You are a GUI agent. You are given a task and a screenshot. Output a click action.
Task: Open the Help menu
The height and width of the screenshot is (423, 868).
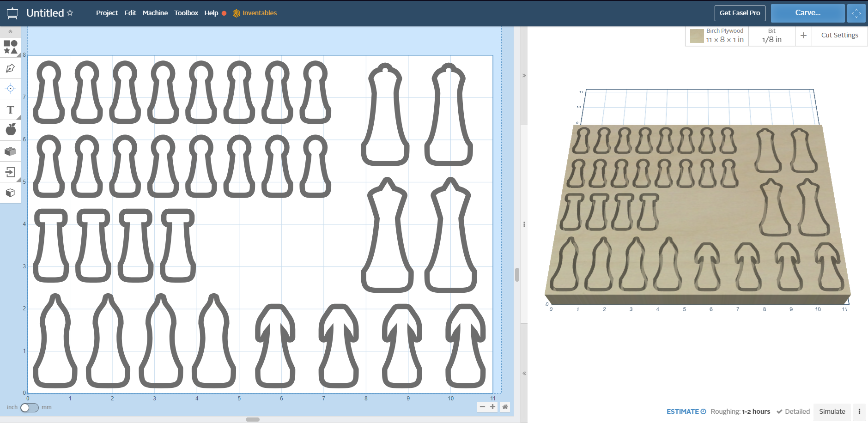click(x=211, y=13)
